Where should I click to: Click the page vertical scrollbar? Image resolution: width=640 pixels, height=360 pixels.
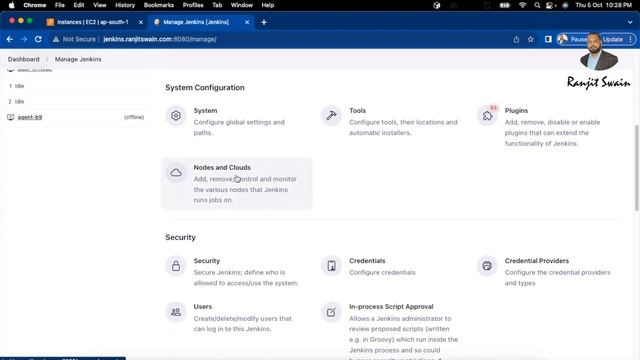click(637, 167)
